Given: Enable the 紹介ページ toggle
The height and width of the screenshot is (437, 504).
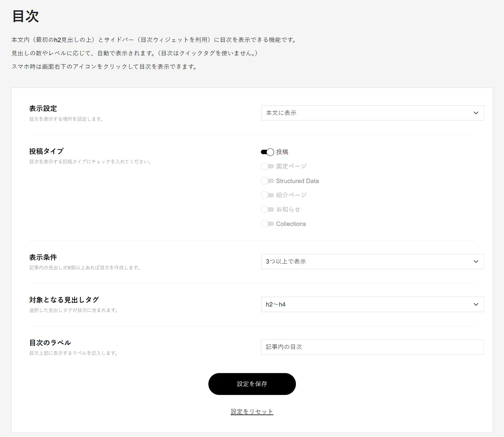Looking at the screenshot, I should pos(267,195).
